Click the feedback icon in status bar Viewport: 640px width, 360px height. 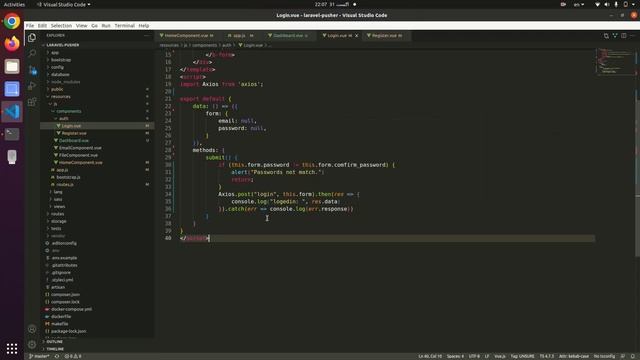(623, 356)
